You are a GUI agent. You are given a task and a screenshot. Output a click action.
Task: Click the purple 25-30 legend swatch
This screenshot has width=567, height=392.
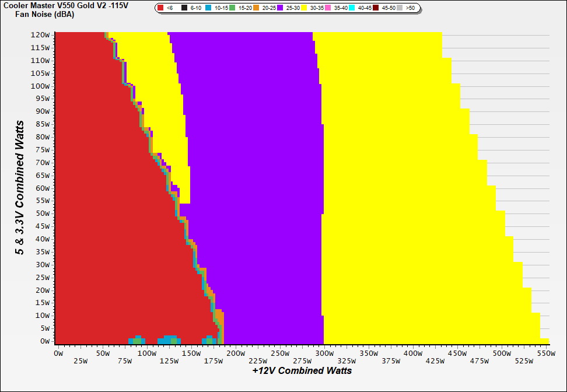point(281,8)
